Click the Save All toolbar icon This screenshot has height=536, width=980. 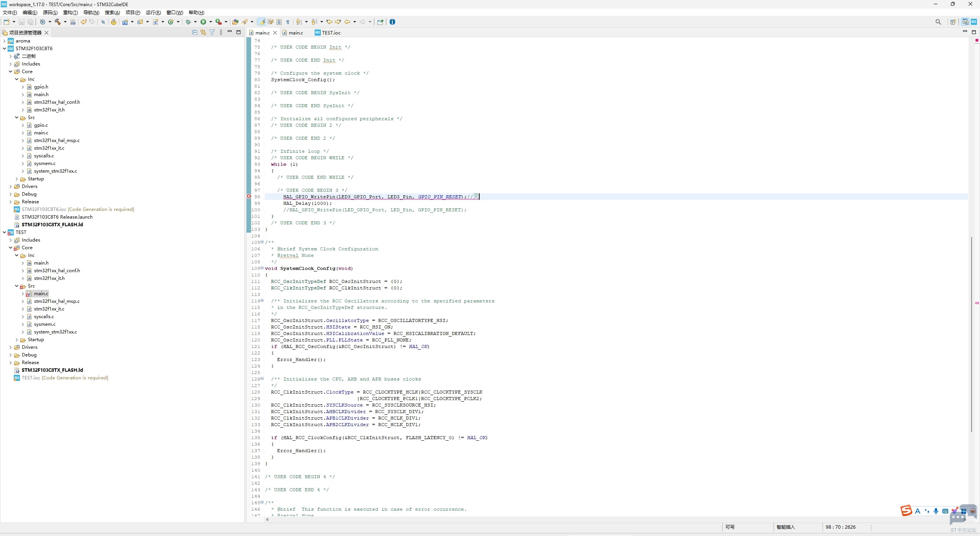[30, 22]
